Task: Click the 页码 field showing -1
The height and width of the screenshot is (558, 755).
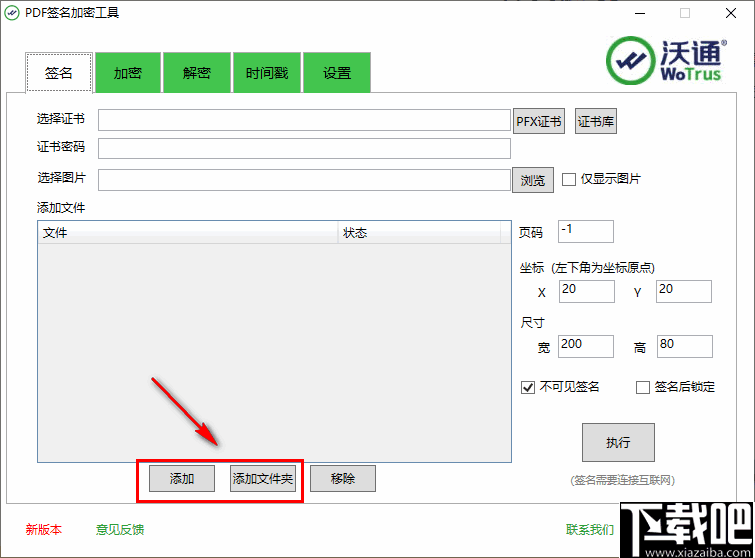Action: [586, 231]
